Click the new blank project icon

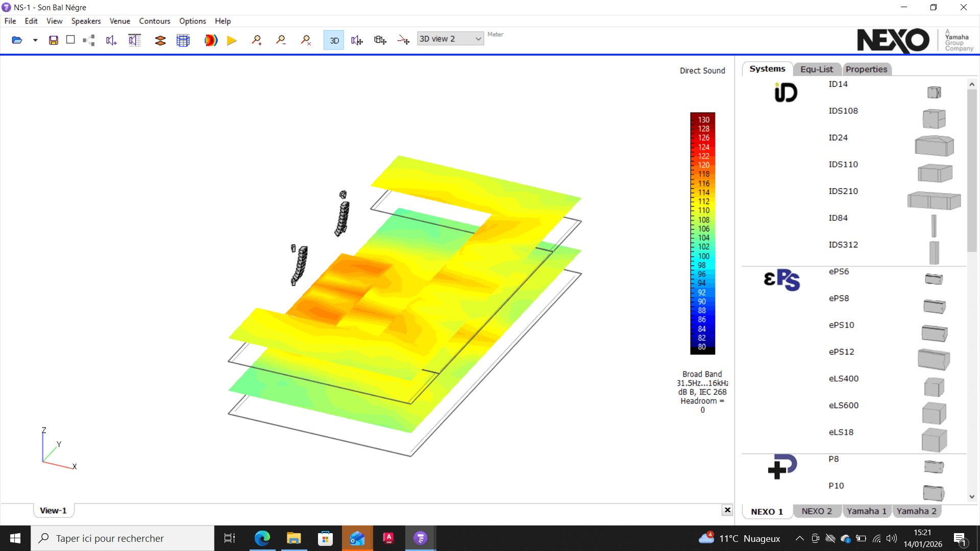[x=70, y=40]
